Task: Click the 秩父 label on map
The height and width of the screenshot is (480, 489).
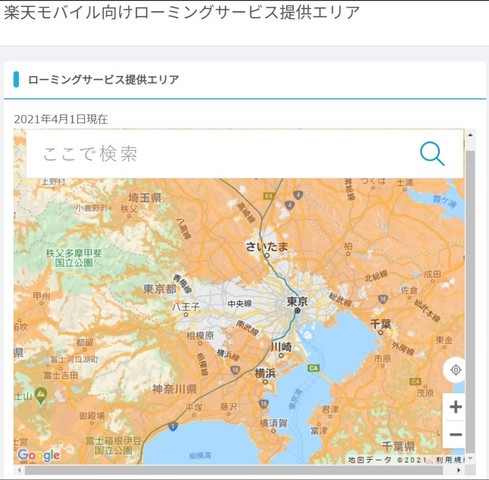Action: (129, 209)
